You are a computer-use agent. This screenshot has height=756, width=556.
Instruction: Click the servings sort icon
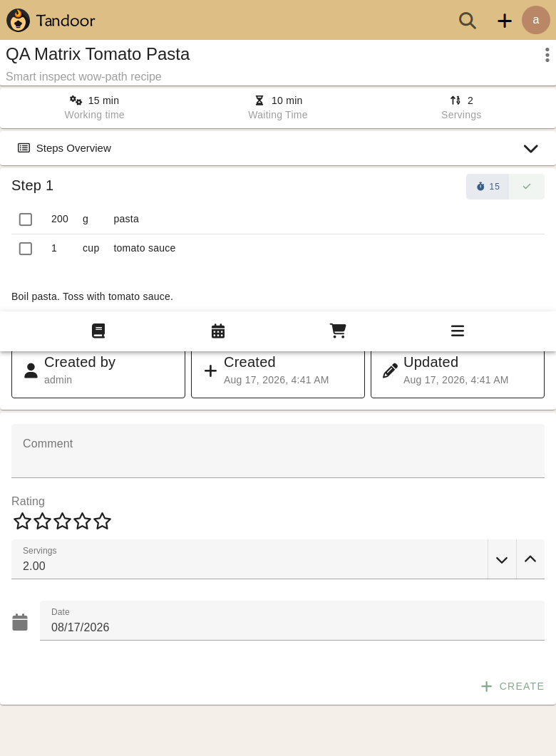pyautogui.click(x=455, y=100)
